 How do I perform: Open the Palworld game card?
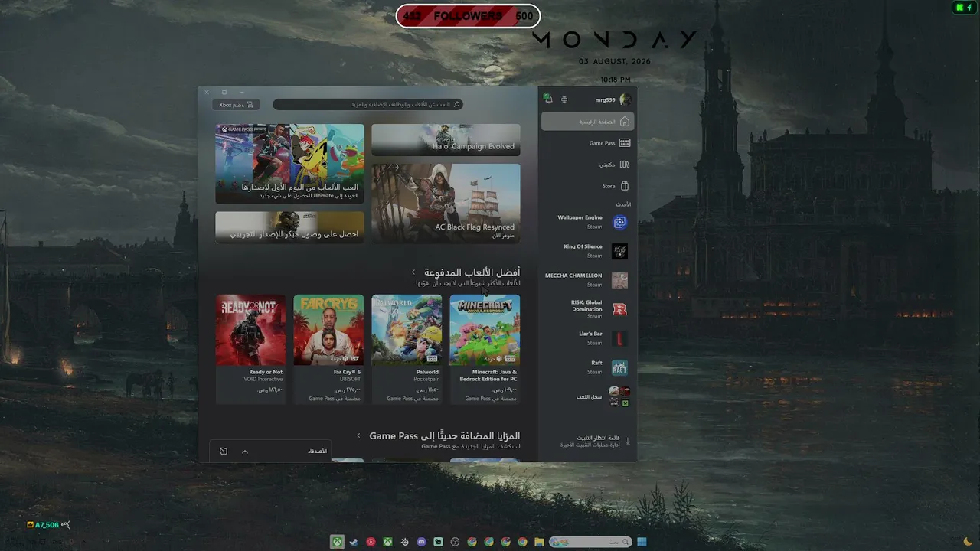pos(407,349)
